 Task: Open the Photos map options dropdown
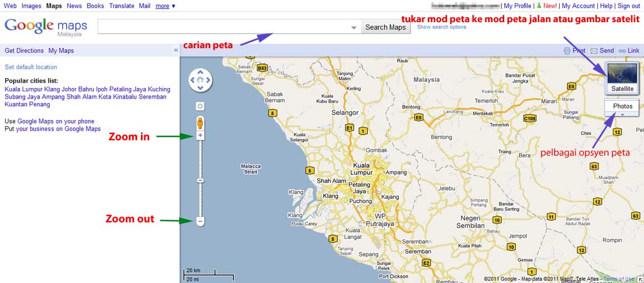point(622,108)
